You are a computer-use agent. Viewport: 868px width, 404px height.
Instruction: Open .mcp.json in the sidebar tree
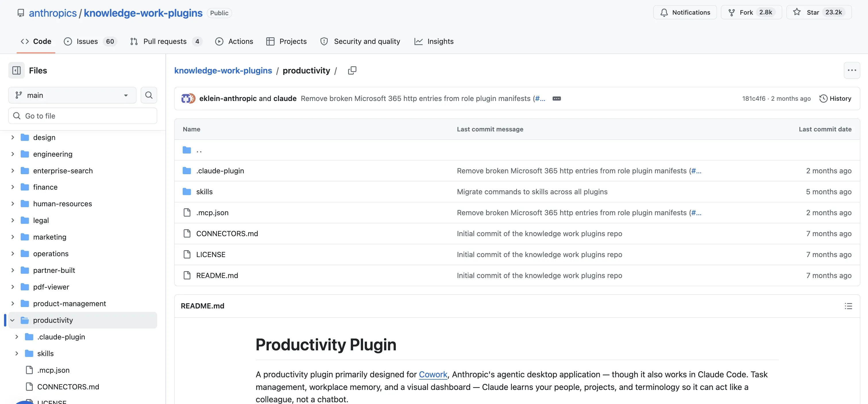53,370
